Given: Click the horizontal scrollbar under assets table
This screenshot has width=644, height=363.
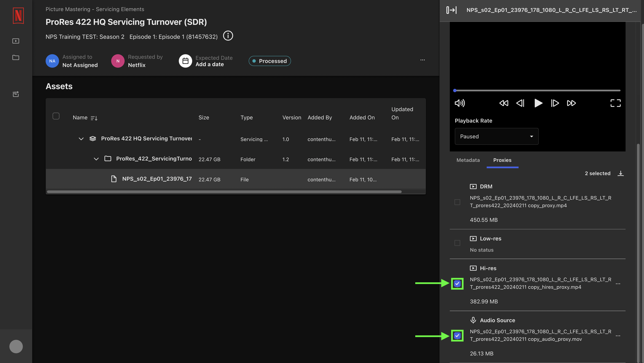Looking at the screenshot, I should 224,192.
